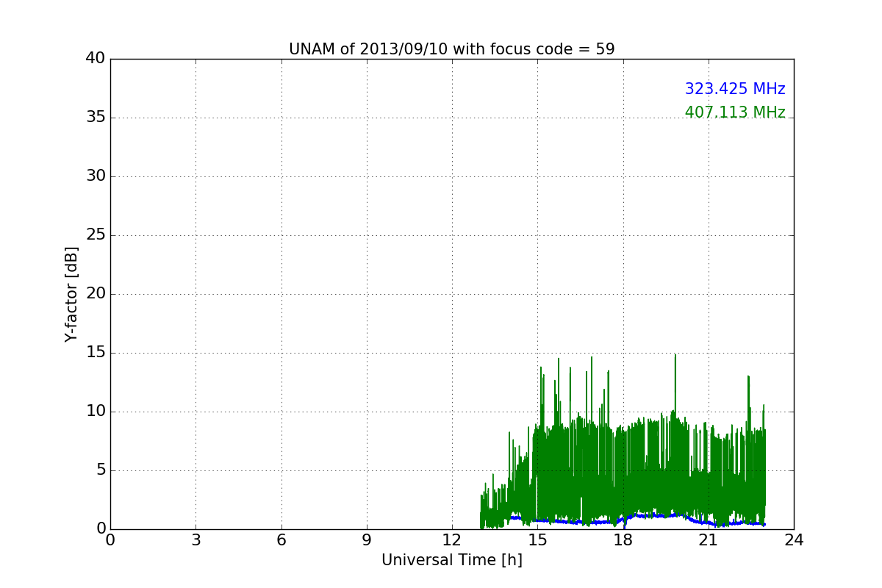Click the x-axis tick label '24'
This screenshot has height=588, width=882.
click(794, 540)
